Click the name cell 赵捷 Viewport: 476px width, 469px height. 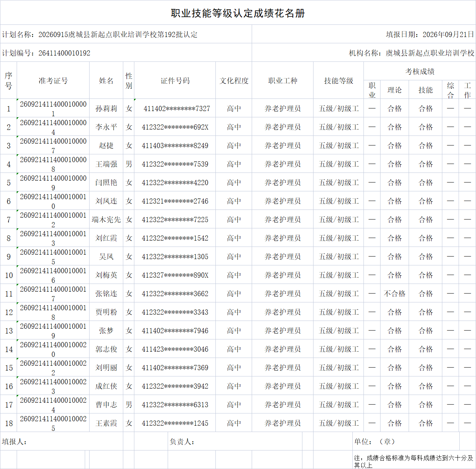coord(106,145)
